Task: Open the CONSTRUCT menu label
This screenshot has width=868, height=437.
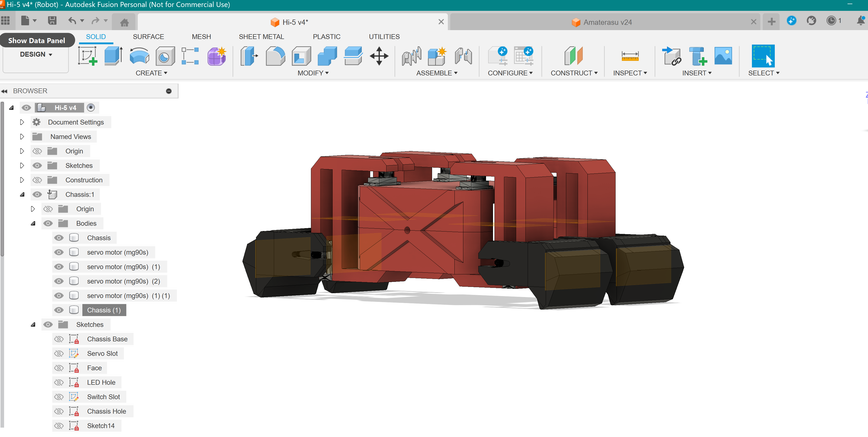Action: point(574,73)
